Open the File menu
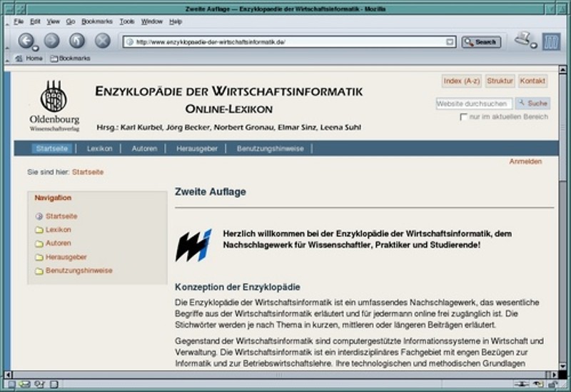 [19, 21]
